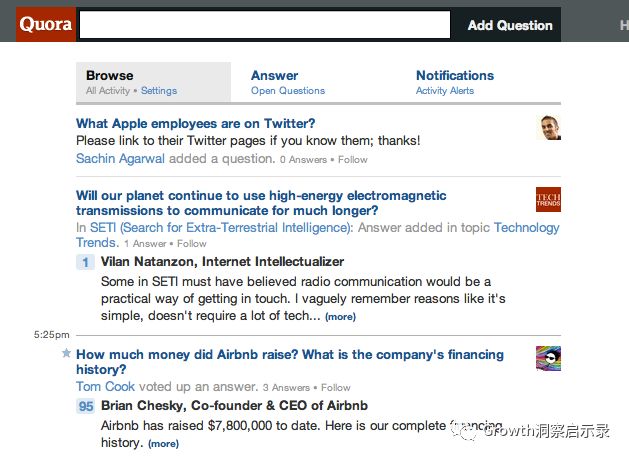This screenshot has height=458, width=629.
Task: Open Sachin Agarwal's profile picture
Action: coord(548,128)
